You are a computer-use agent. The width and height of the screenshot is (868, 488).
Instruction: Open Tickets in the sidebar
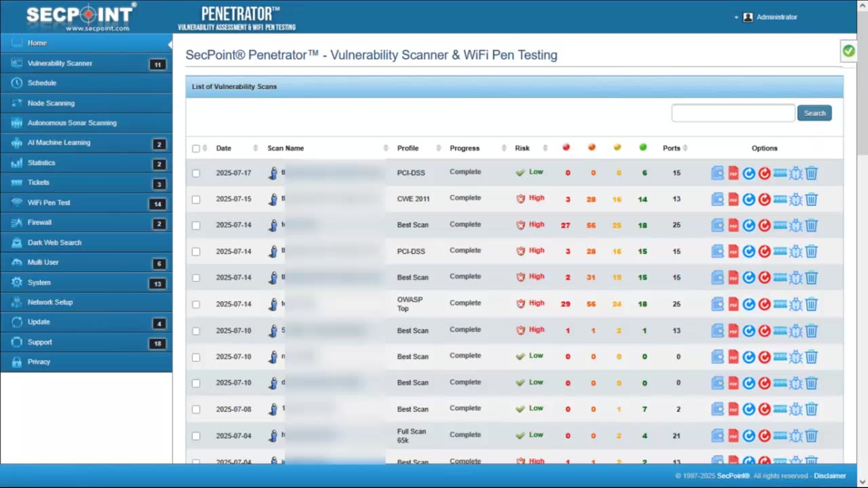86,182
